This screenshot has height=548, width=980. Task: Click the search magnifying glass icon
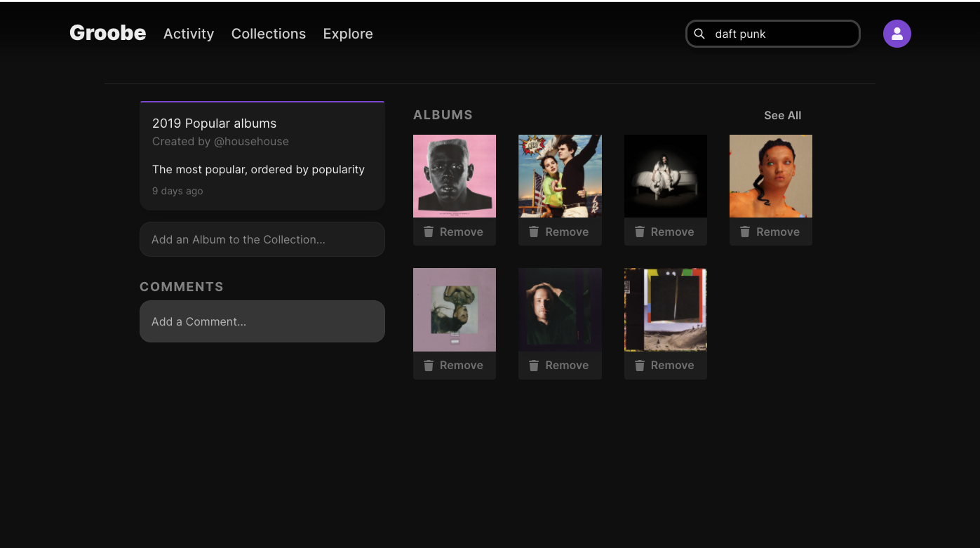tap(699, 33)
